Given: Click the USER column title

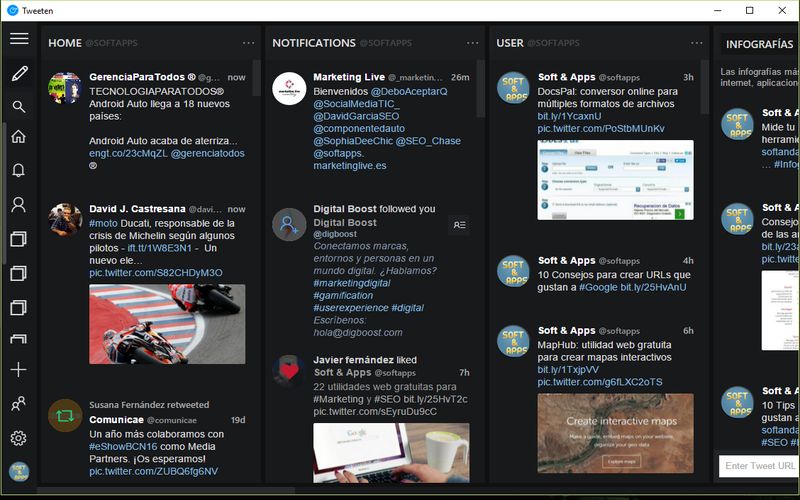Looking at the screenshot, I should point(510,43).
